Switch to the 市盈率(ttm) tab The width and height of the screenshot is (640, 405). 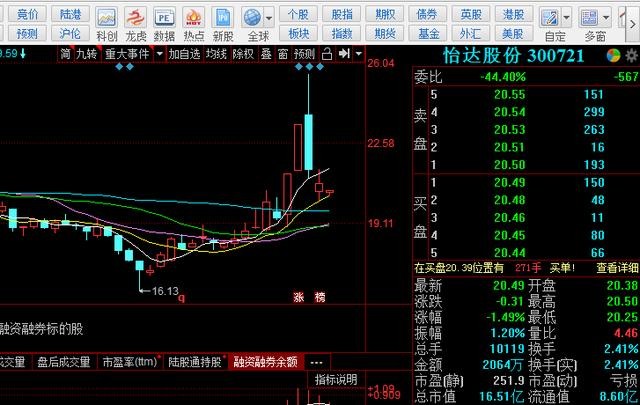coord(130,362)
